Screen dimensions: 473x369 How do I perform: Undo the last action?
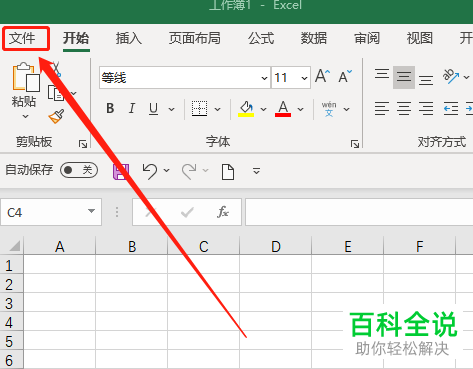point(150,171)
